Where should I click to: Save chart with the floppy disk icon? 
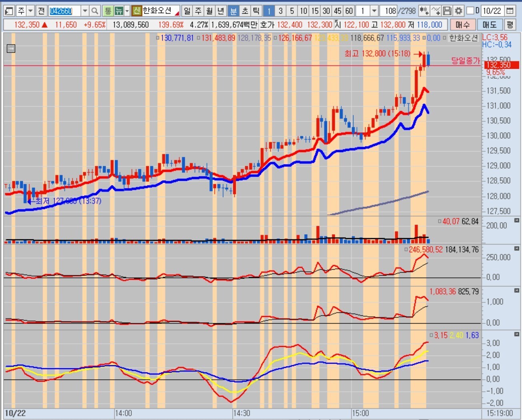point(448,11)
